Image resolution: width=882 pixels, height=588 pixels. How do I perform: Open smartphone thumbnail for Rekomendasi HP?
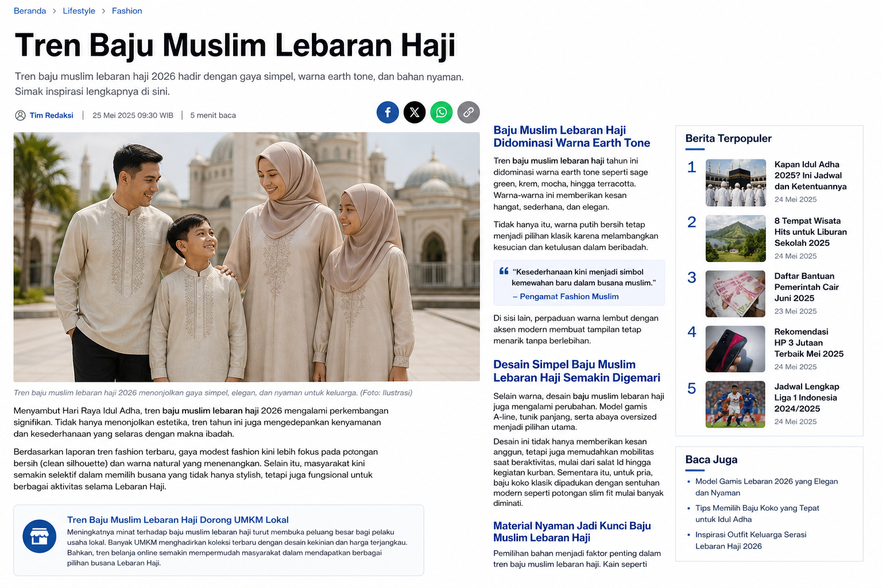pos(736,349)
